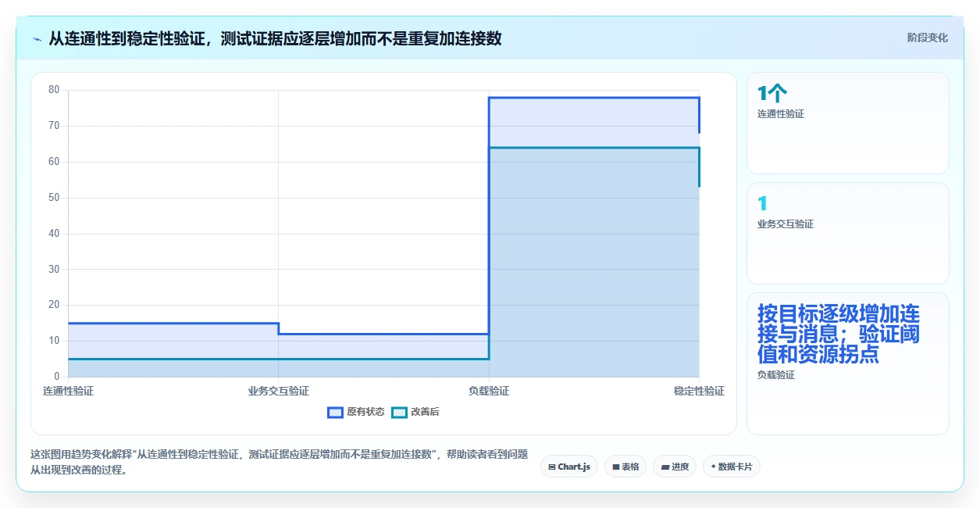Toggle the 原有状态 legend entry

click(356, 412)
